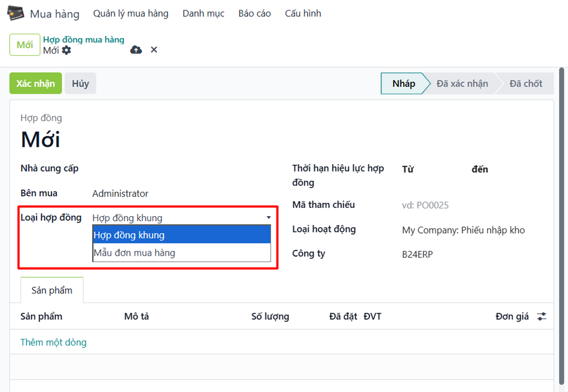
Task: Click the Mới button to create record
Action: (x=24, y=45)
